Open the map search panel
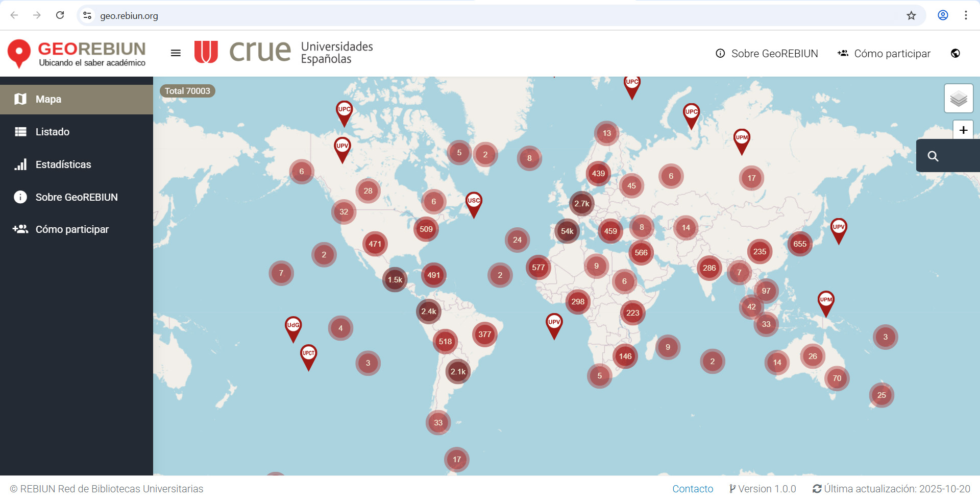Viewport: 980px width, 501px height. click(x=933, y=156)
